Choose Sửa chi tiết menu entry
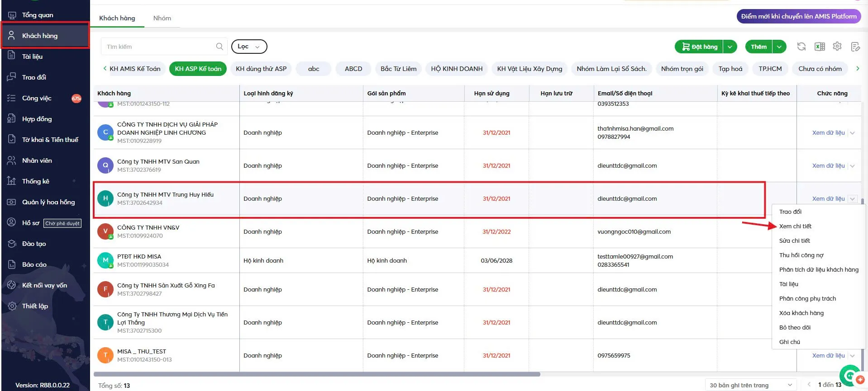 (x=795, y=240)
